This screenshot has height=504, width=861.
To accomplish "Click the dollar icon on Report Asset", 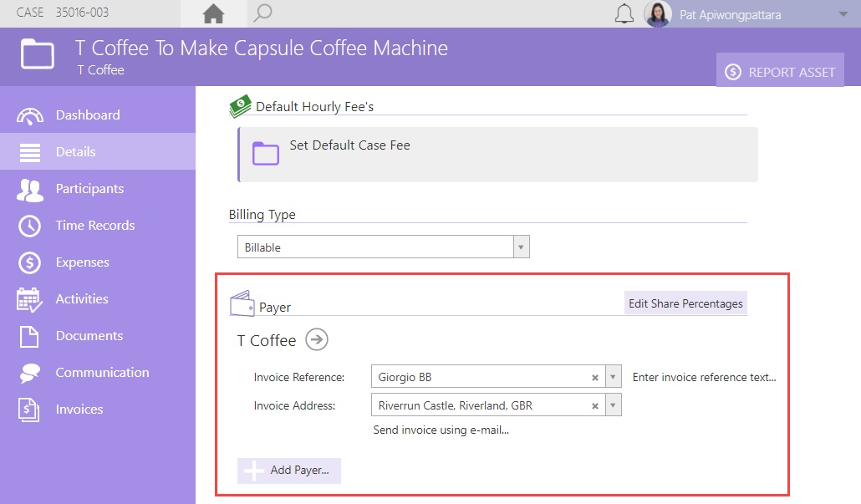I will click(x=733, y=72).
